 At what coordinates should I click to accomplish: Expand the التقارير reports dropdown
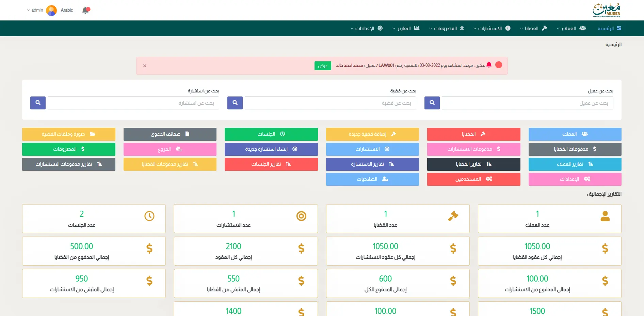(405, 28)
